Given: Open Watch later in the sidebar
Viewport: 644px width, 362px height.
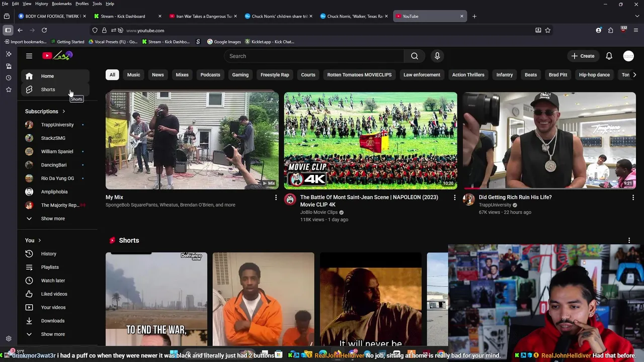Looking at the screenshot, I should pyautogui.click(x=55, y=281).
